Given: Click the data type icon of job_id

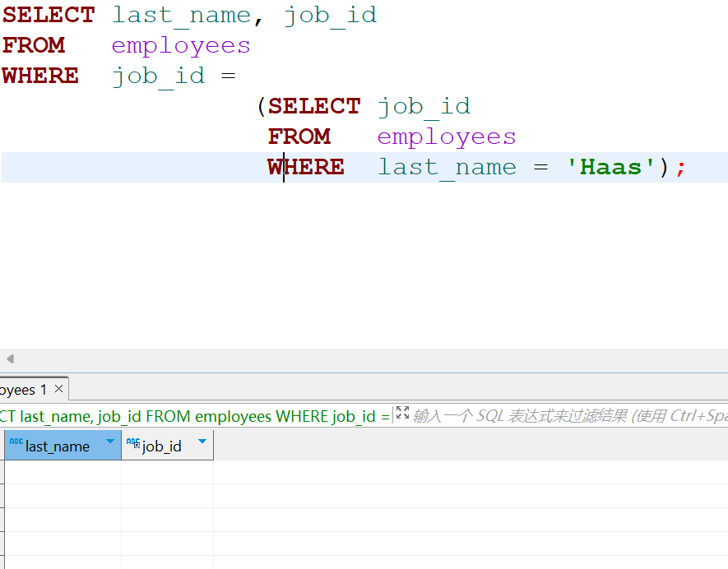Looking at the screenshot, I should point(132,443).
